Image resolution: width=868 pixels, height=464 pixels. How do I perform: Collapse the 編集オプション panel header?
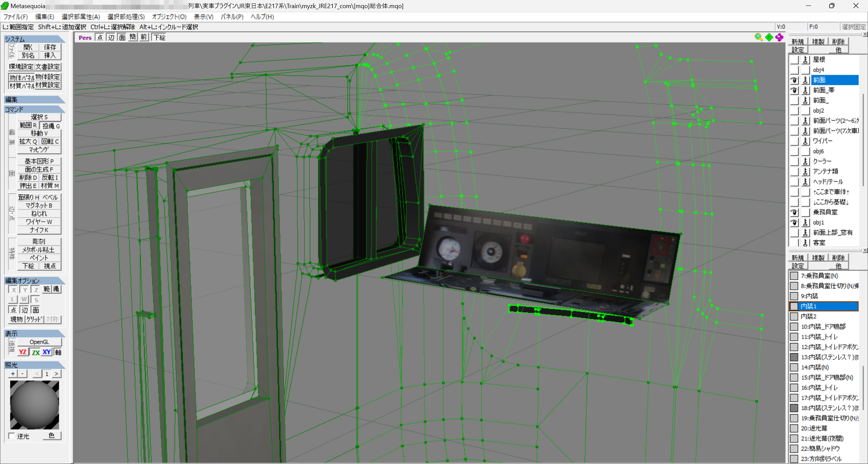[34, 281]
